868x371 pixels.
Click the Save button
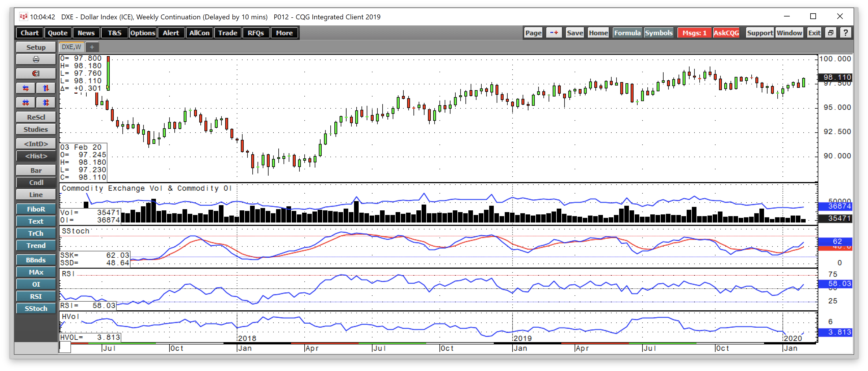pos(575,33)
